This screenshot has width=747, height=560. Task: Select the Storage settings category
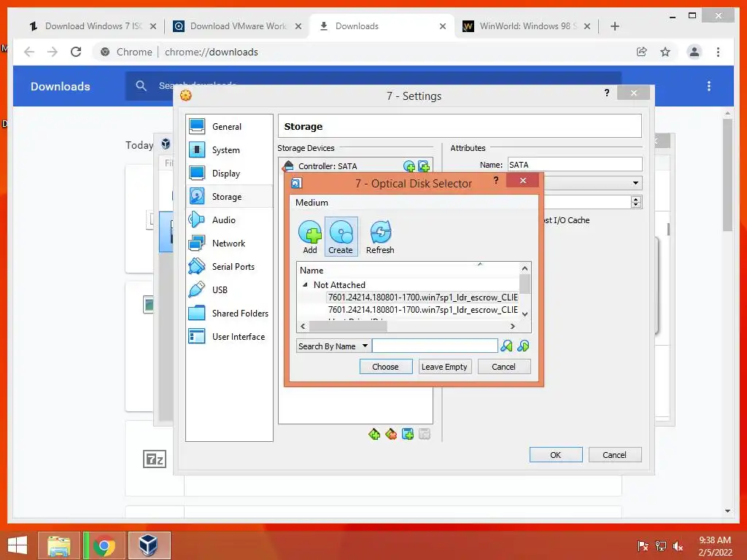tap(229, 197)
